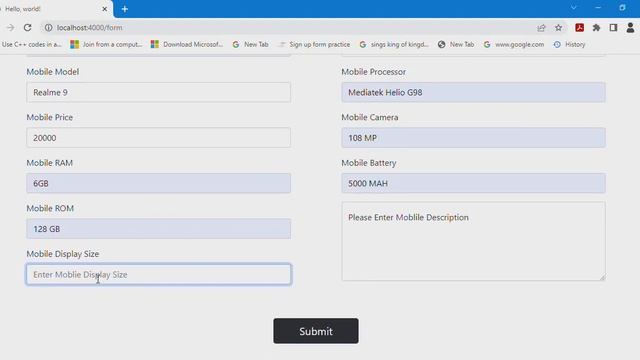Reload the page with refresh icon

click(27, 28)
